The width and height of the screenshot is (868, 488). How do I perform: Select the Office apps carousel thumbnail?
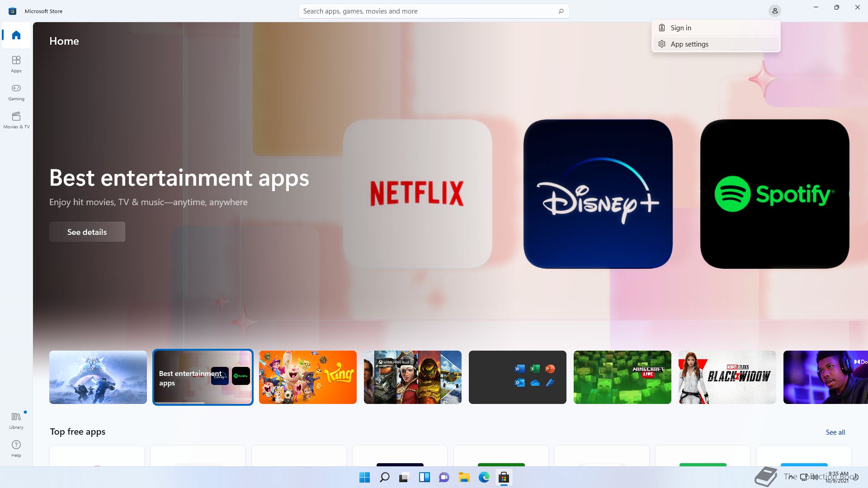pos(518,377)
